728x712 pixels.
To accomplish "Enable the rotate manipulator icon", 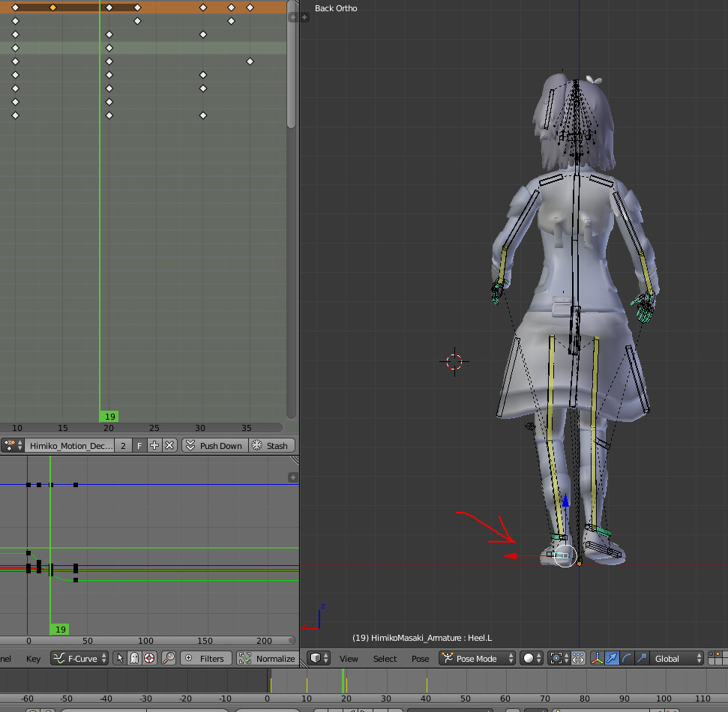I will pos(626,658).
